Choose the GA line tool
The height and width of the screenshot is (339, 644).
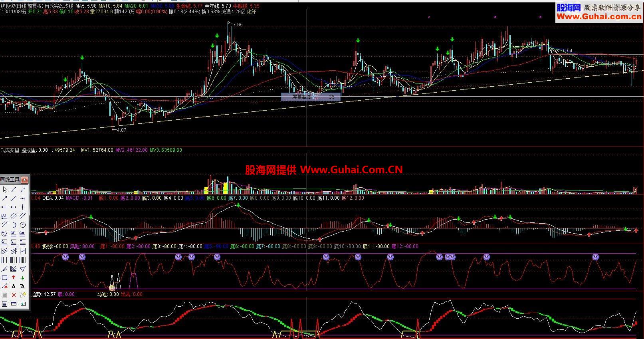[23, 233]
